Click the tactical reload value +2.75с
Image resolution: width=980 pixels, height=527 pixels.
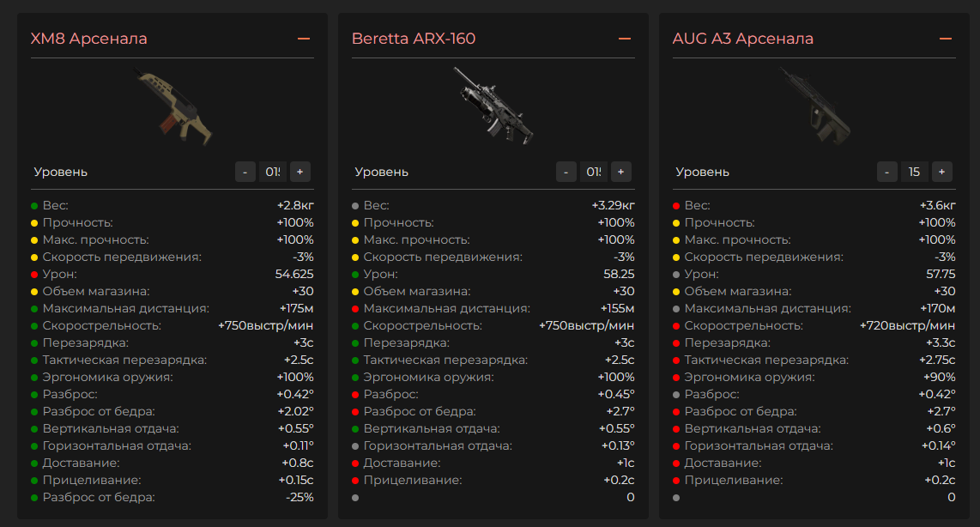pos(937,360)
